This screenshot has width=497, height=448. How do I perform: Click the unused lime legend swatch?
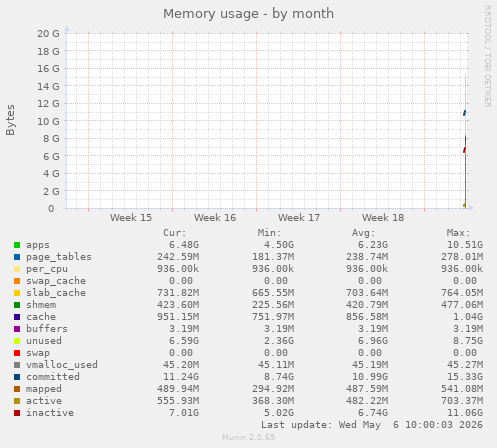coord(17,341)
